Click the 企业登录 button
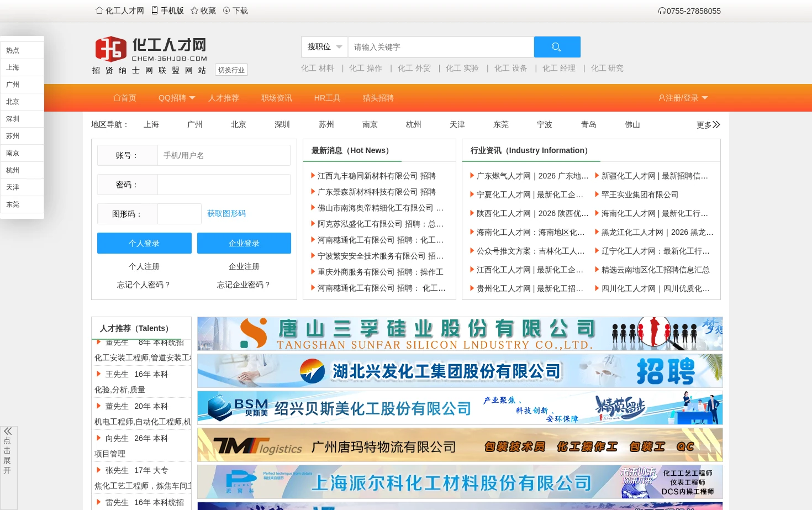The image size is (812, 510). click(244, 243)
